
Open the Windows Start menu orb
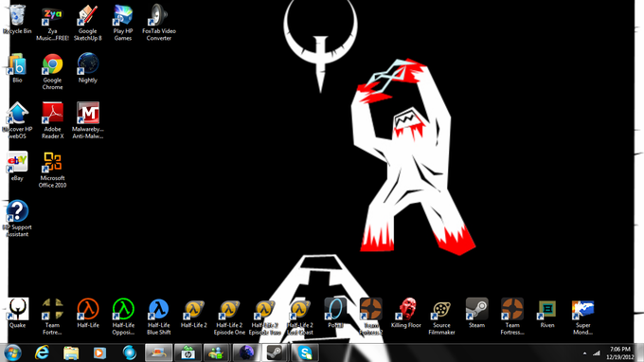12,353
